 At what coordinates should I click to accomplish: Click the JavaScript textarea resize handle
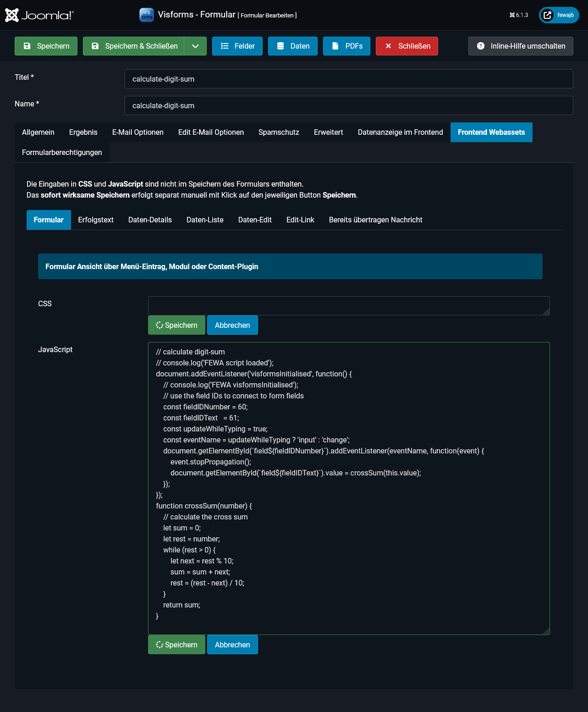click(x=546, y=631)
